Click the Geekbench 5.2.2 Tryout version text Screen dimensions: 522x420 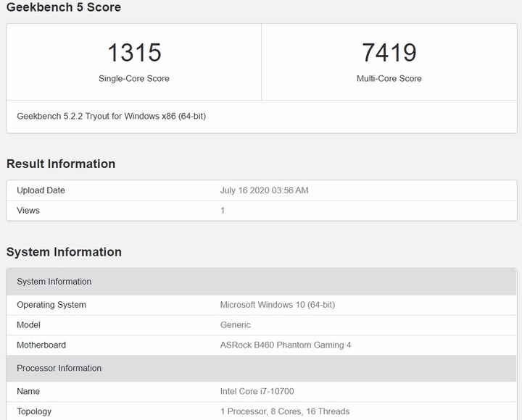(x=111, y=117)
